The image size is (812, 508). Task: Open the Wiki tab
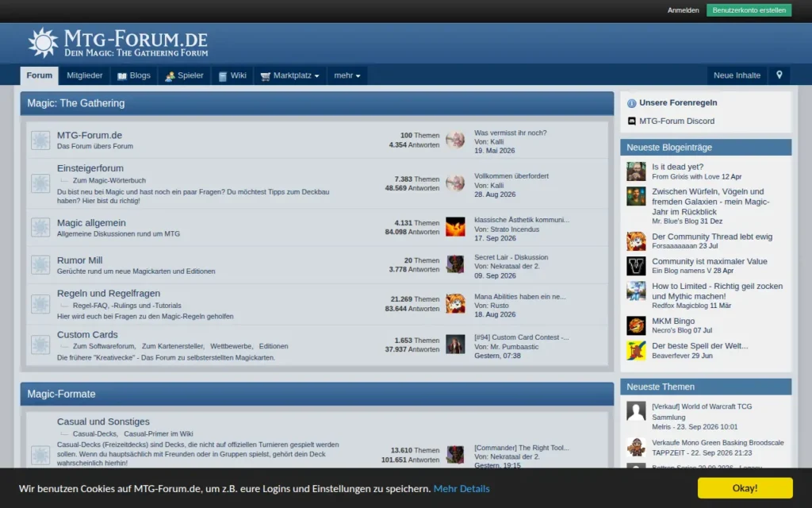[x=232, y=75]
